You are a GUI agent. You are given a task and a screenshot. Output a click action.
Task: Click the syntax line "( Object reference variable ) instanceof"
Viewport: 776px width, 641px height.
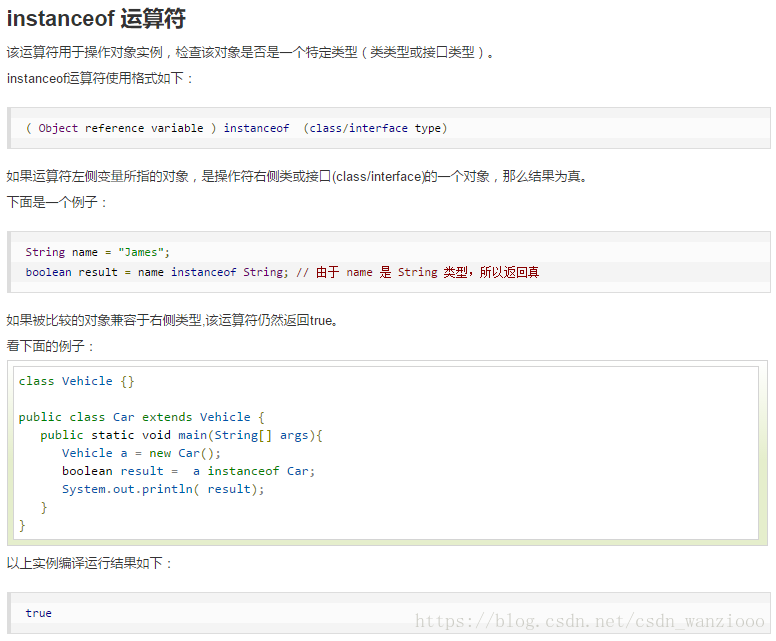[x=237, y=128]
